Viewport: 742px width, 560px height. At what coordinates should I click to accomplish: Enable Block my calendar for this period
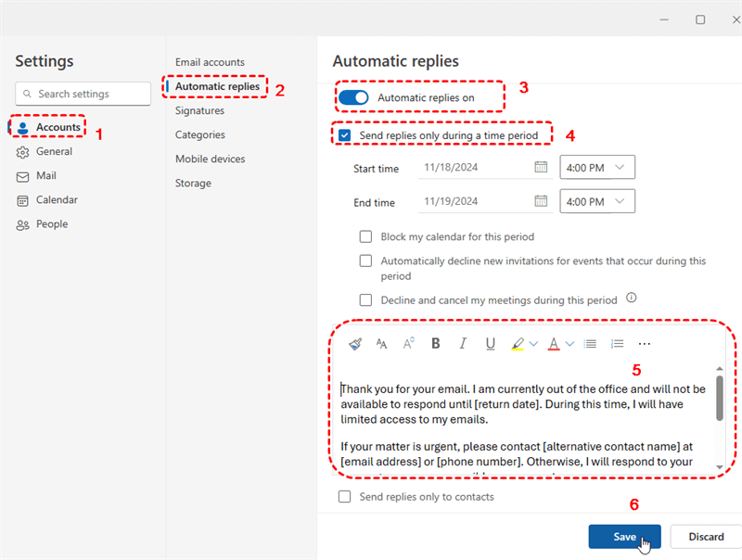coord(365,236)
